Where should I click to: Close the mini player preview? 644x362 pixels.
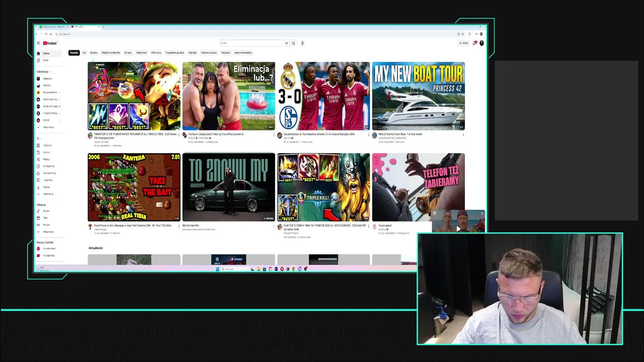[x=481, y=213]
